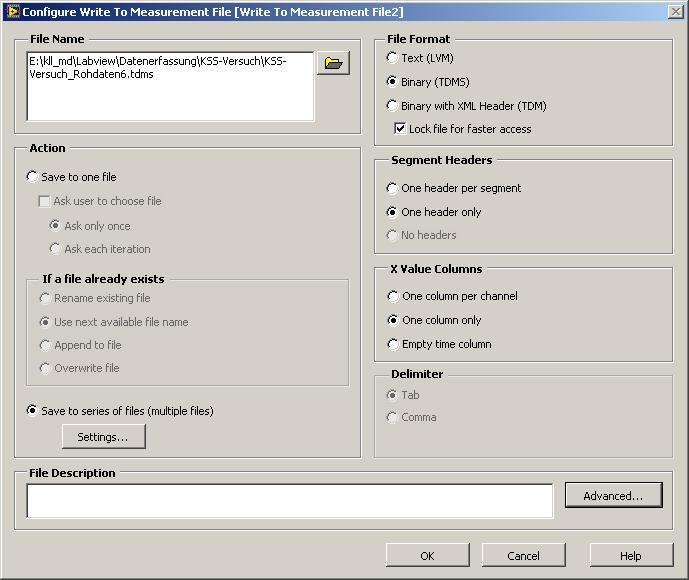Open the series Settings... button
Viewport: 689px width, 580px height.
click(x=104, y=437)
